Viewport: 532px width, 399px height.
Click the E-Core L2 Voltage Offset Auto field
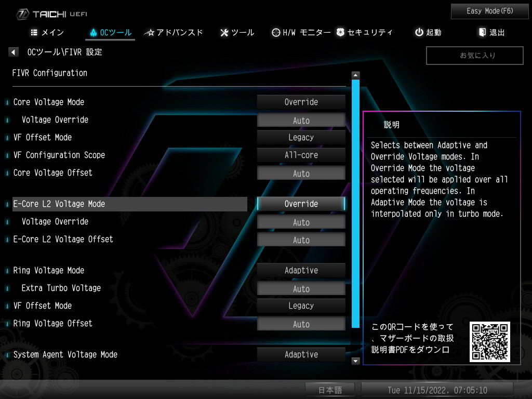tap(301, 240)
